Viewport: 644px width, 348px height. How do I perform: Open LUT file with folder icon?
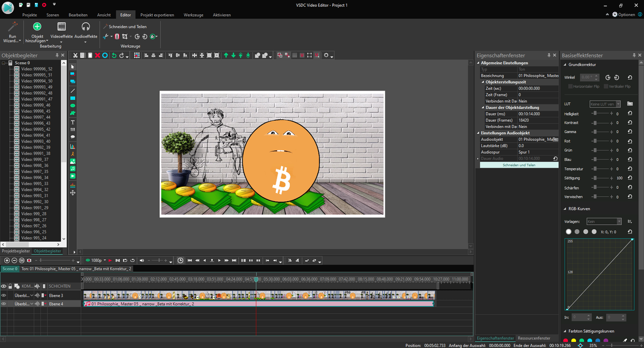click(x=630, y=104)
